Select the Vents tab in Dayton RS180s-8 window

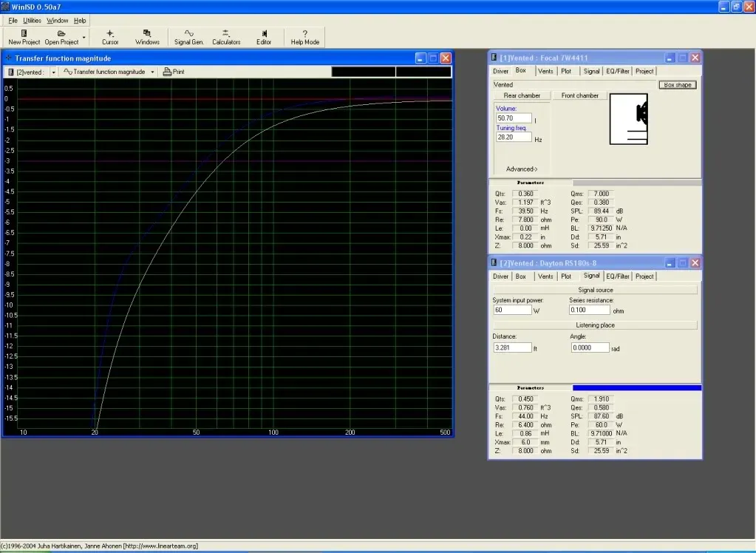click(545, 276)
